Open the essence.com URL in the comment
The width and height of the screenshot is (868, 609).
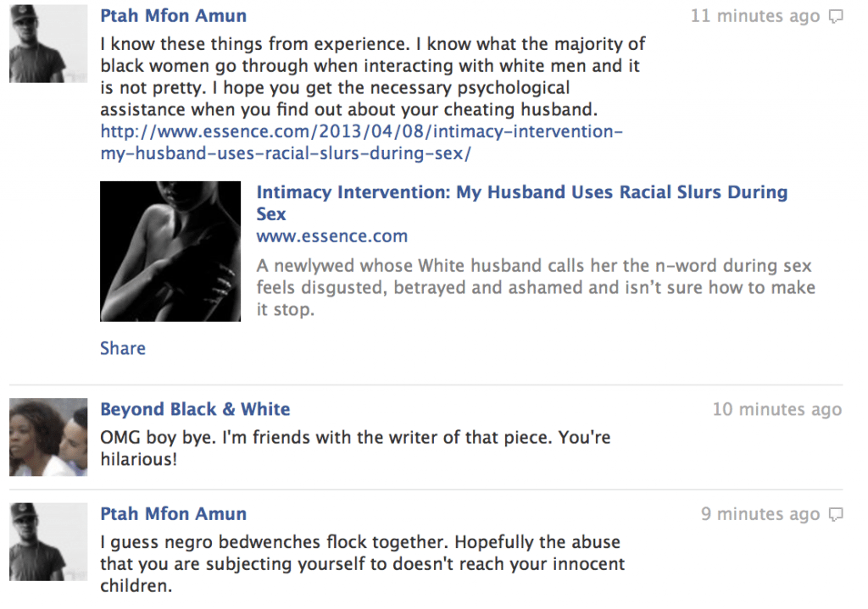[x=361, y=142]
